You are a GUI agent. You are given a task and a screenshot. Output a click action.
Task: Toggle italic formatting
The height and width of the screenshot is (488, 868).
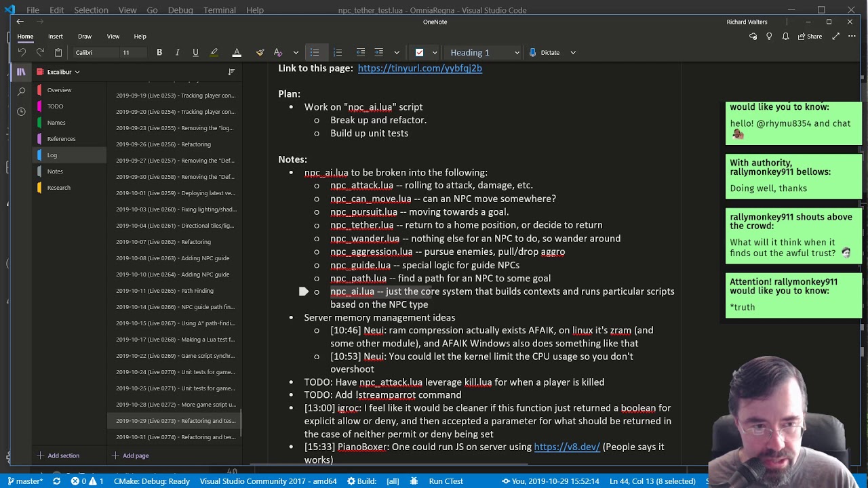coord(178,52)
